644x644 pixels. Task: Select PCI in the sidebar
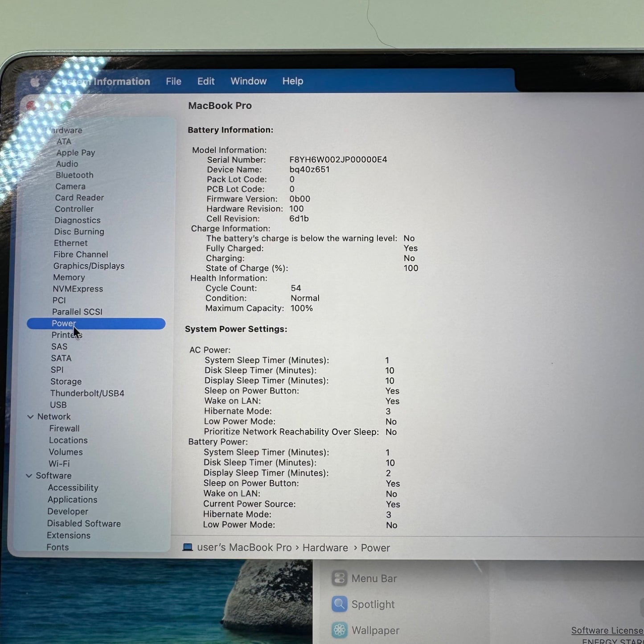pos(59,300)
